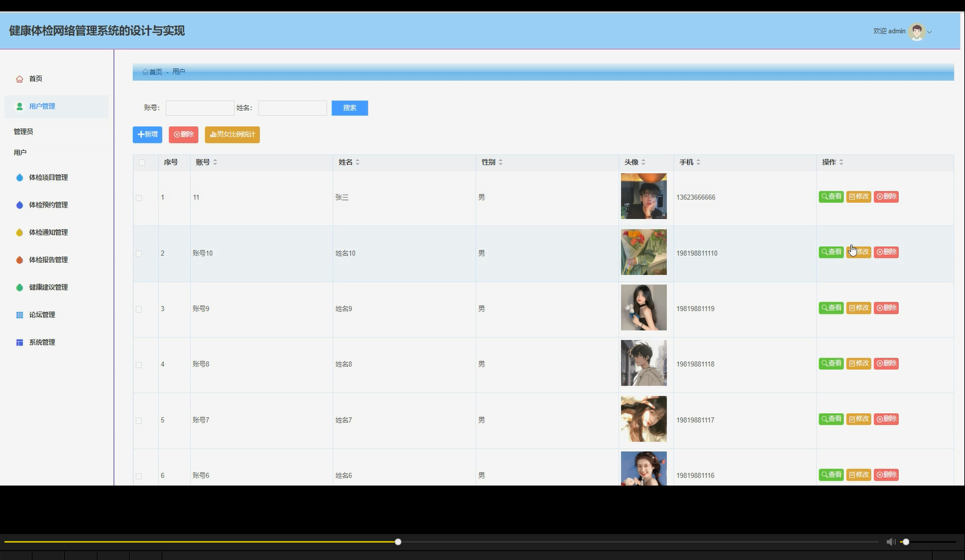Viewport: 965px width, 560px height.
Task: Click the drop icon for 体检预约管理
Action: tap(20, 205)
